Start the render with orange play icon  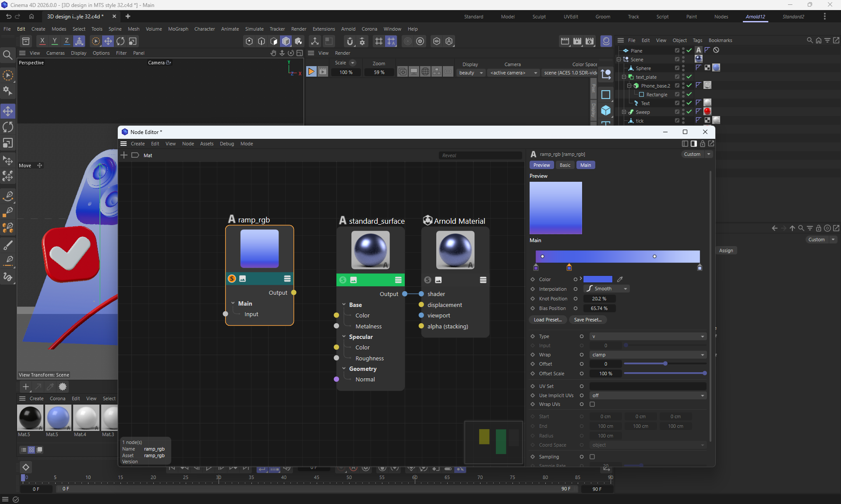pos(311,72)
